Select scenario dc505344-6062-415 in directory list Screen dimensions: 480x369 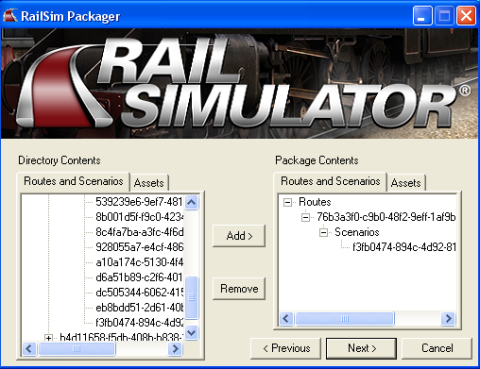[x=139, y=293]
